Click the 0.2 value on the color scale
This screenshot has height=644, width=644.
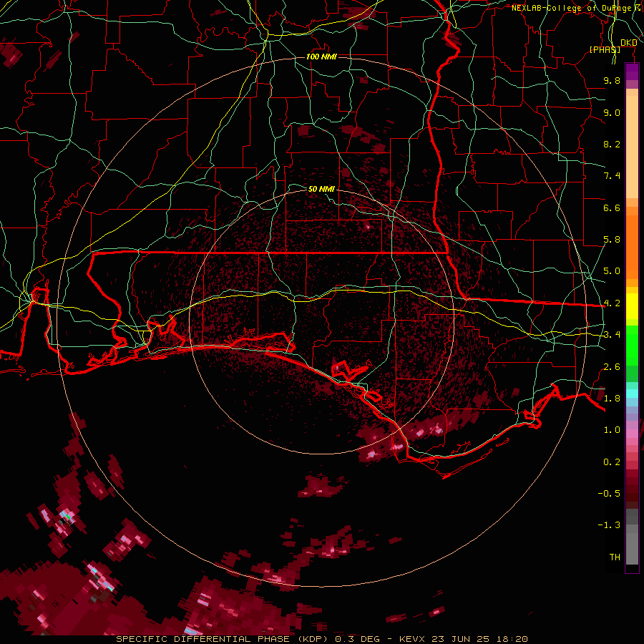612,462
